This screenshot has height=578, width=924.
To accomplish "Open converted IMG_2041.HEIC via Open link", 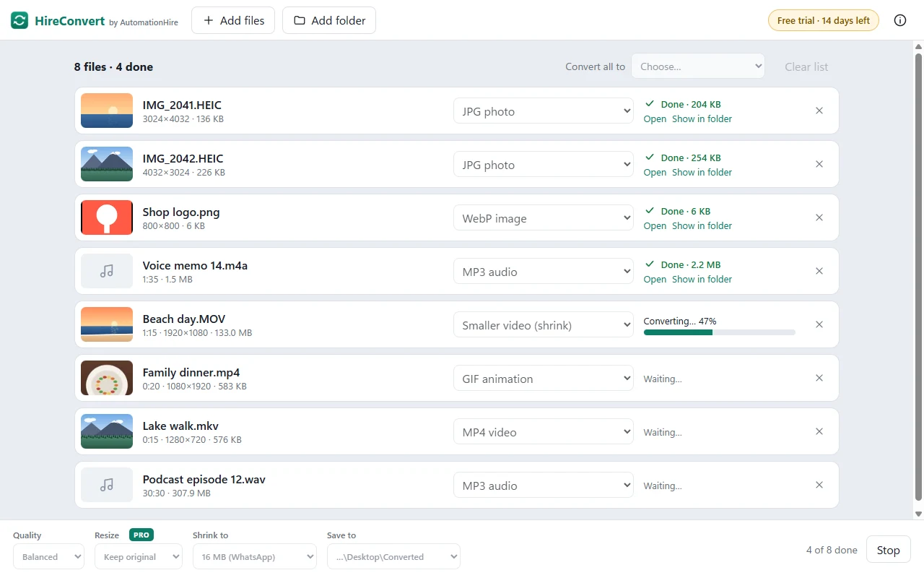I will (x=655, y=118).
